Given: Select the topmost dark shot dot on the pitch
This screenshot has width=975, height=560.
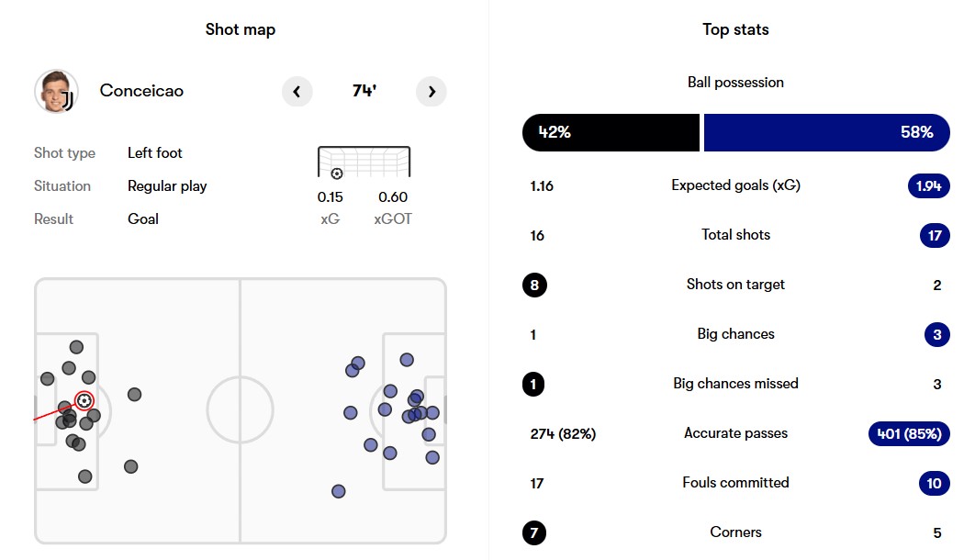Looking at the screenshot, I should [x=76, y=347].
